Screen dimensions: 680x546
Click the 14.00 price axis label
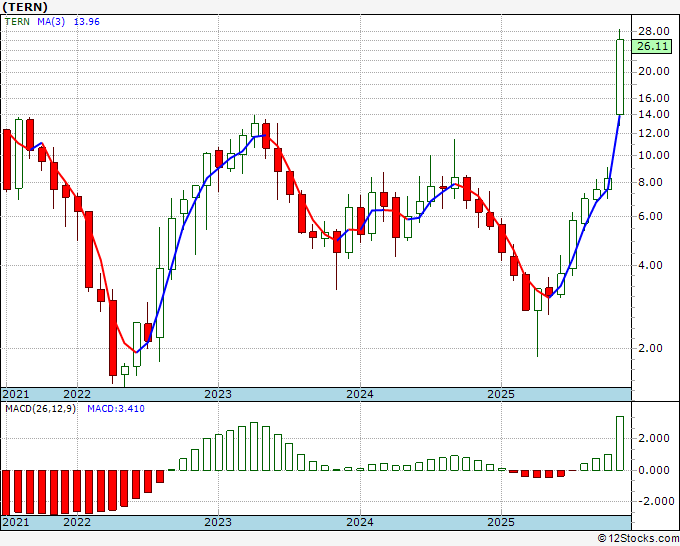pyautogui.click(x=654, y=114)
